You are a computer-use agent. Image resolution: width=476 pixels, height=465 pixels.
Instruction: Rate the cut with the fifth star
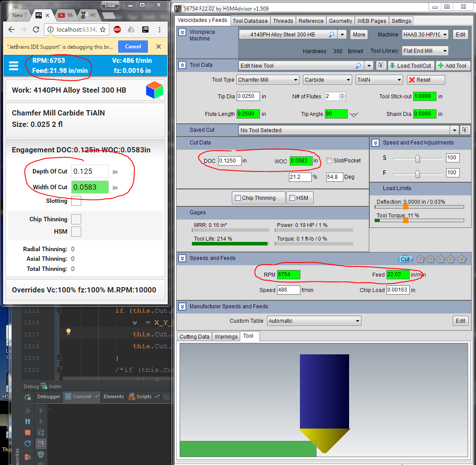[462, 259]
